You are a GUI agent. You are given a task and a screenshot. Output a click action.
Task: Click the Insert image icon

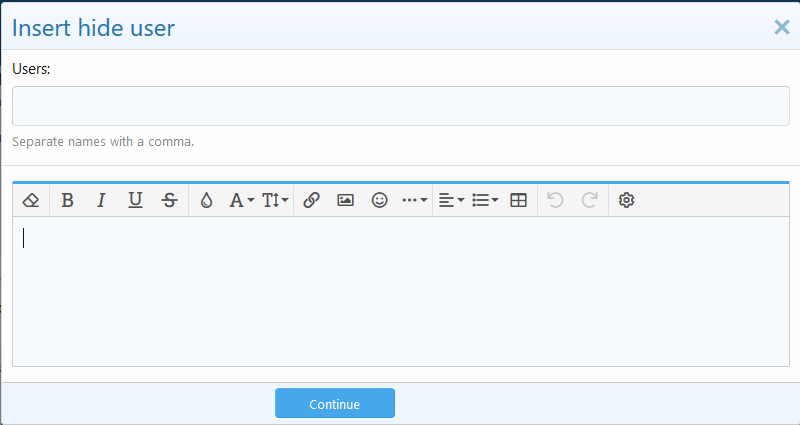(x=345, y=200)
